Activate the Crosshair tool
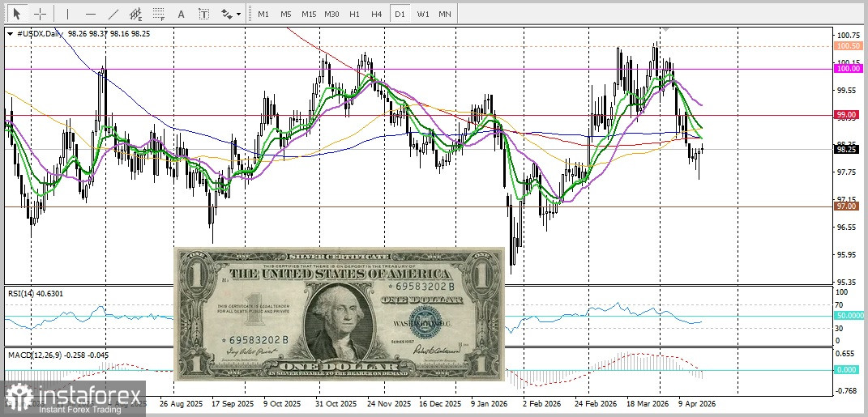The height and width of the screenshot is (417, 868). (40, 14)
